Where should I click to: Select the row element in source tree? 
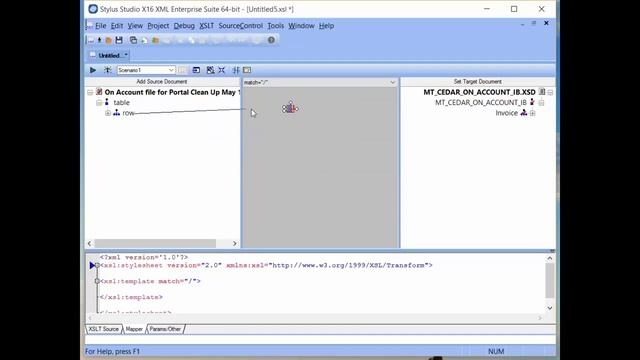[128, 113]
